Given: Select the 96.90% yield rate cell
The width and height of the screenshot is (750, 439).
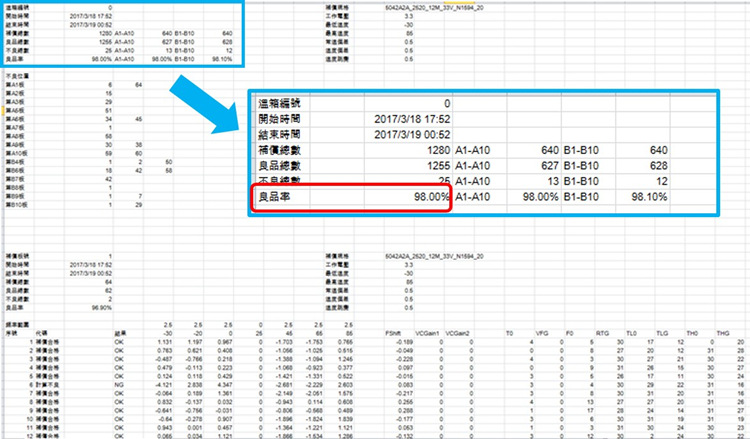Looking at the screenshot, I should pyautogui.click(x=102, y=307).
